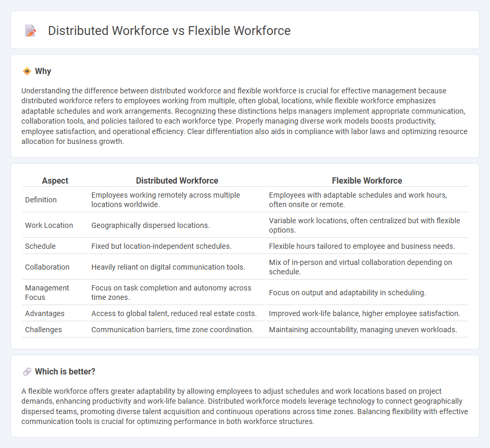Click the Why section heading
Viewport: 490px width, 448px height.
pyautogui.click(x=43, y=71)
